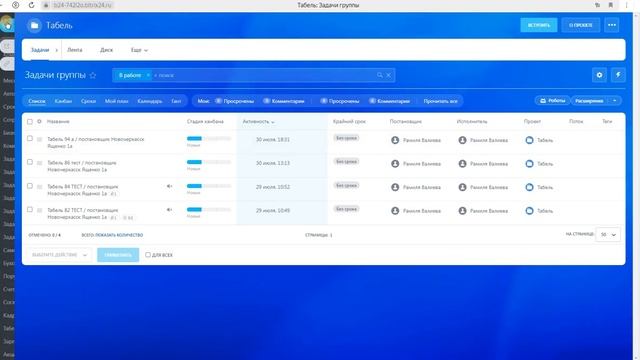
Task: Click the magnifier icon in the search field
Action: coord(380,75)
